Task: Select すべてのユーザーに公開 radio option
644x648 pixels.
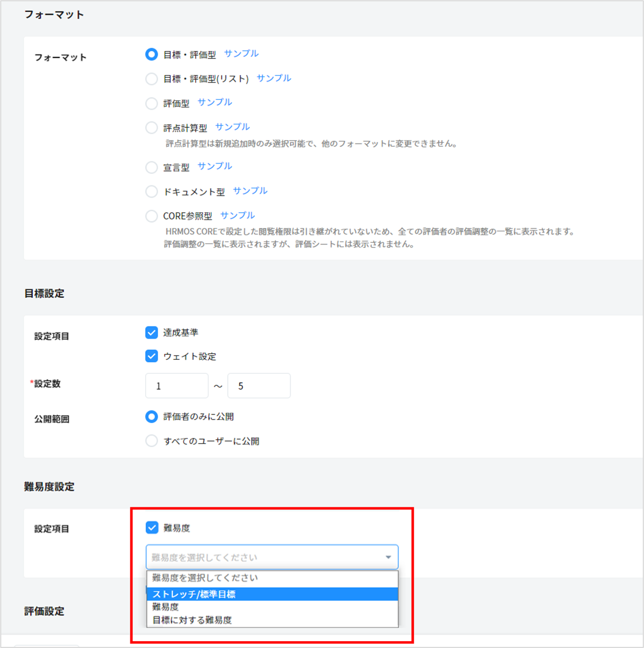Action: [152, 441]
